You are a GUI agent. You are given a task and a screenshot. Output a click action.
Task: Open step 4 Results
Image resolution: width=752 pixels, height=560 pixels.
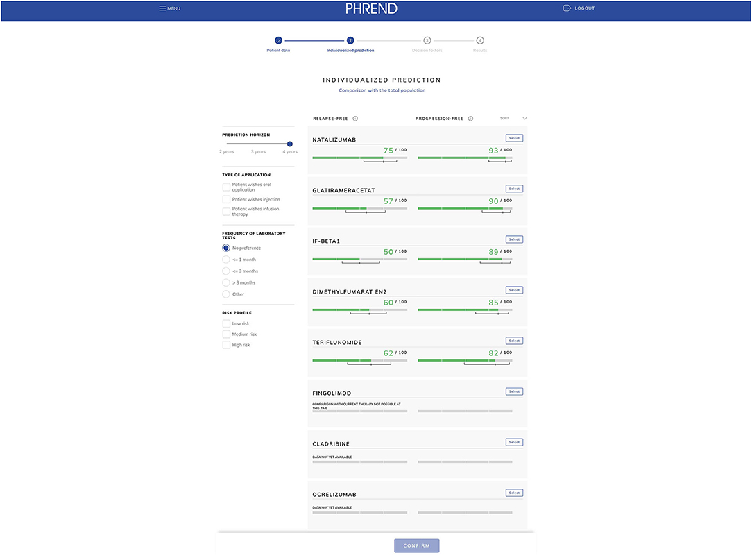(480, 40)
